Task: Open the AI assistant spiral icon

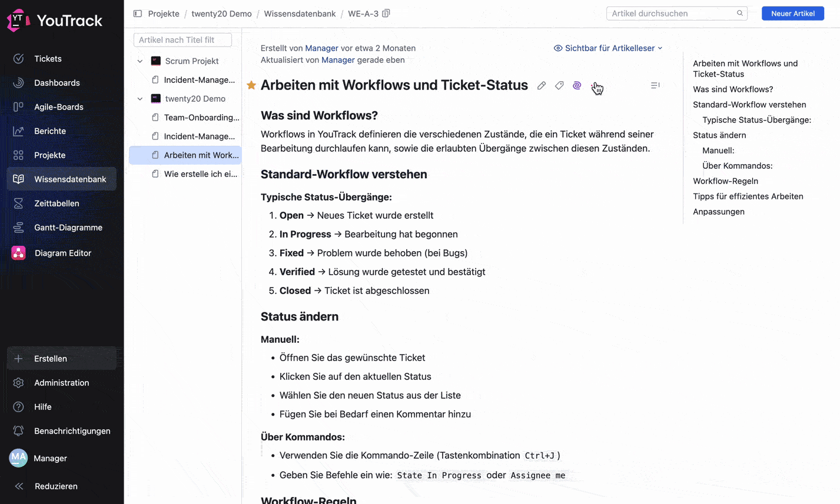Action: tap(577, 85)
